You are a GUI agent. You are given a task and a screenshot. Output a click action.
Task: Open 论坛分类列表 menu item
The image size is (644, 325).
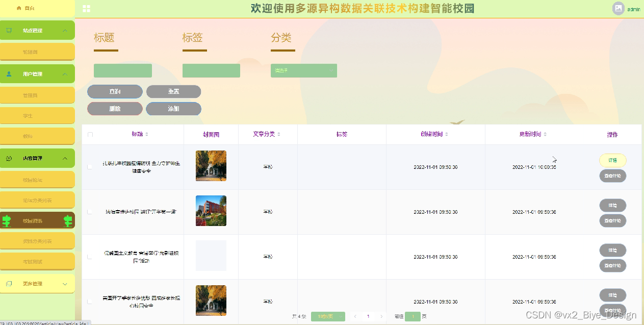[x=37, y=200]
